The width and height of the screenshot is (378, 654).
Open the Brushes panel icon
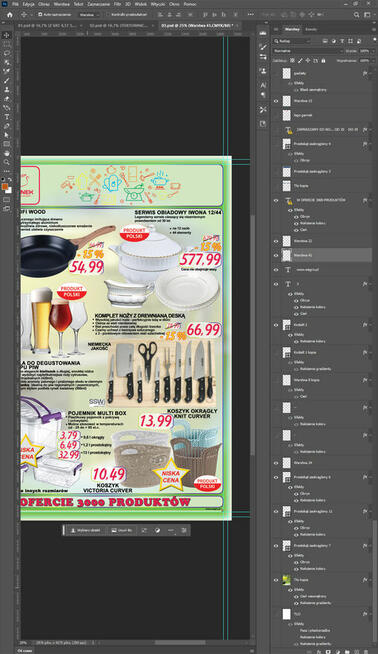(x=263, y=47)
